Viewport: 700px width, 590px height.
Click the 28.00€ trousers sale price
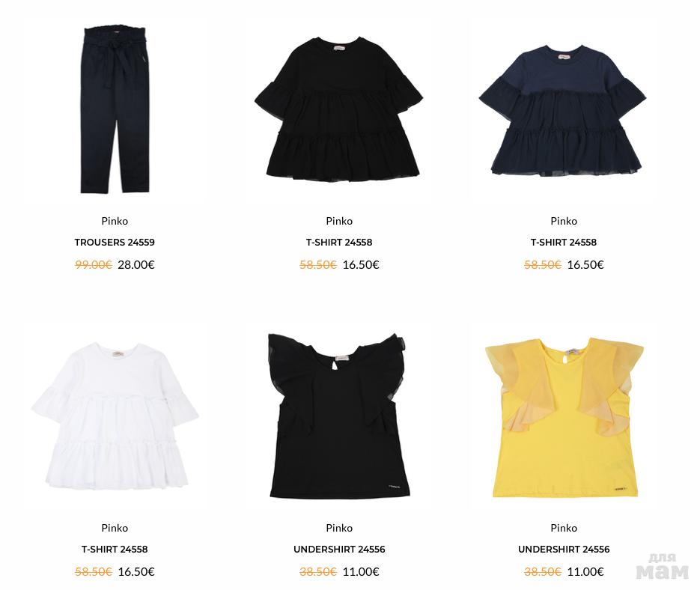(136, 264)
